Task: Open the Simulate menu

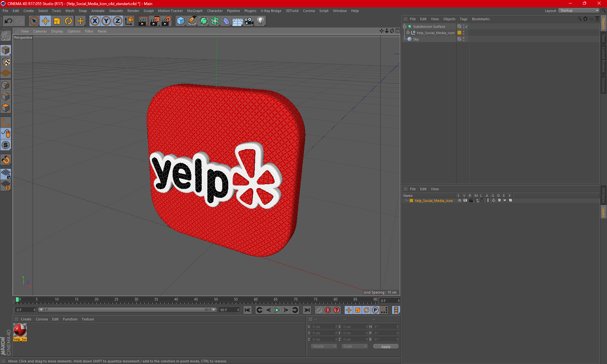Action: [116, 11]
